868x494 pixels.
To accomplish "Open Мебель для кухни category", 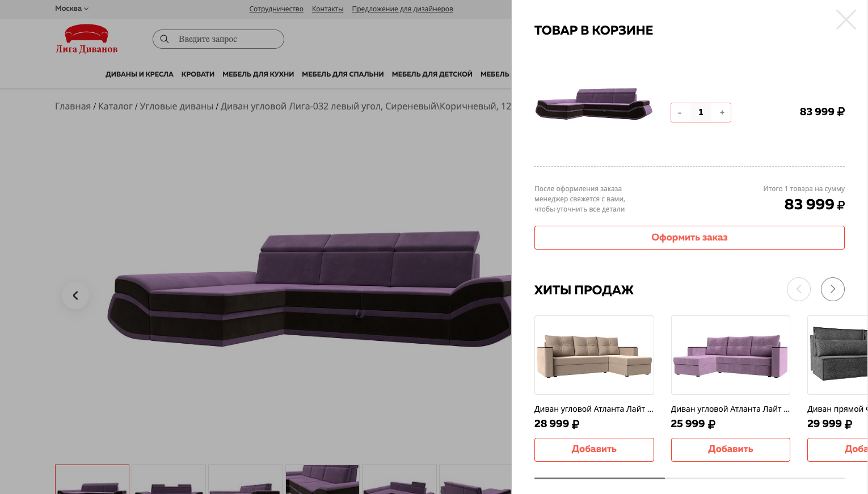I will pyautogui.click(x=258, y=74).
